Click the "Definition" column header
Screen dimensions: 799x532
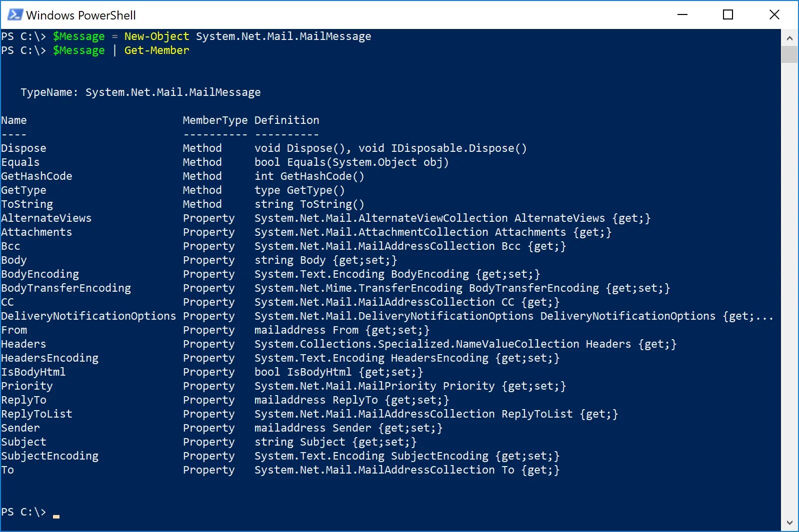click(x=286, y=120)
